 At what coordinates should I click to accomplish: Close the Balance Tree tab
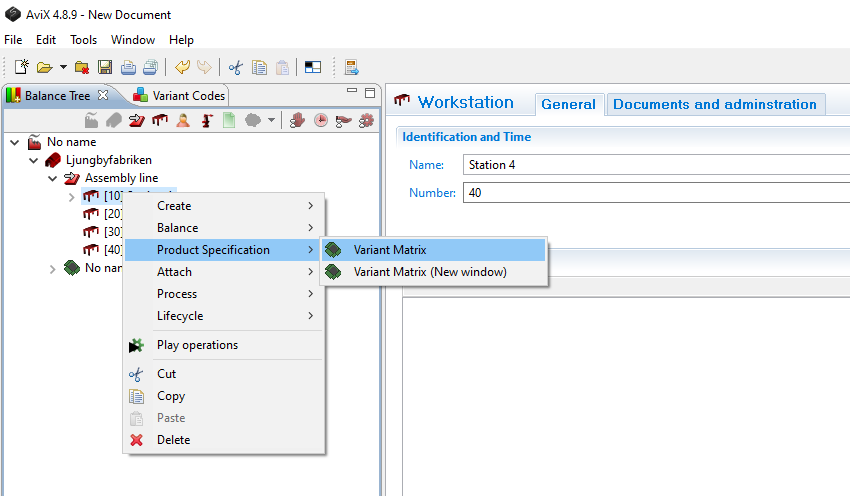(102, 96)
